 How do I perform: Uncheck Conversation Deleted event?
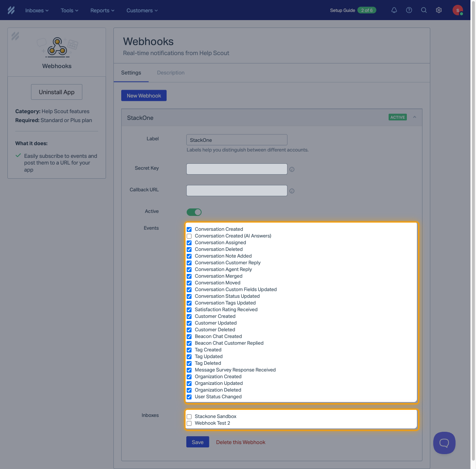pyautogui.click(x=189, y=249)
